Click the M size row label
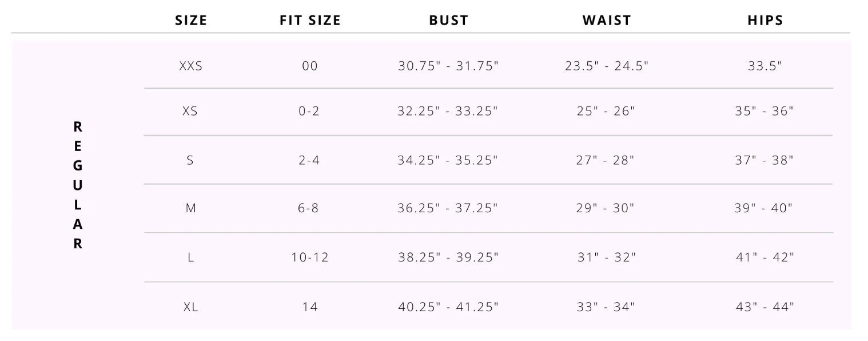The height and width of the screenshot is (341, 868). click(x=191, y=209)
